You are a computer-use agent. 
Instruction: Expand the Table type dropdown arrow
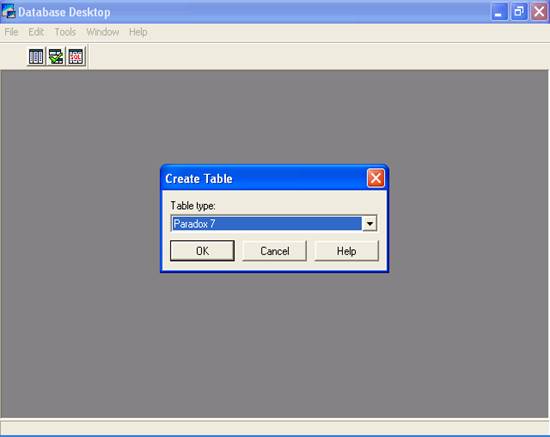[x=369, y=223]
